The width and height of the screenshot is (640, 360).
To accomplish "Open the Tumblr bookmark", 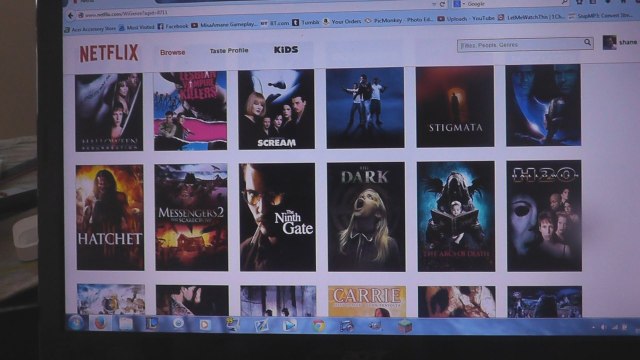I will (x=306, y=22).
